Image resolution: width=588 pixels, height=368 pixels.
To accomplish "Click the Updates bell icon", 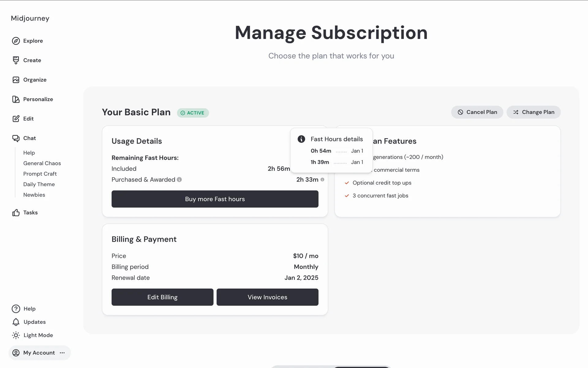I will 16,322.
